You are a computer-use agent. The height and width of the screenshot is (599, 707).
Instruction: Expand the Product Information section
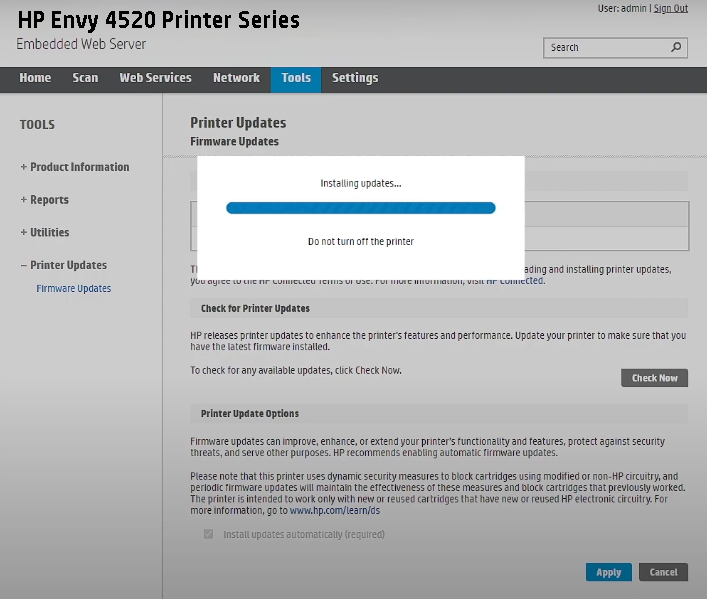tap(75, 167)
